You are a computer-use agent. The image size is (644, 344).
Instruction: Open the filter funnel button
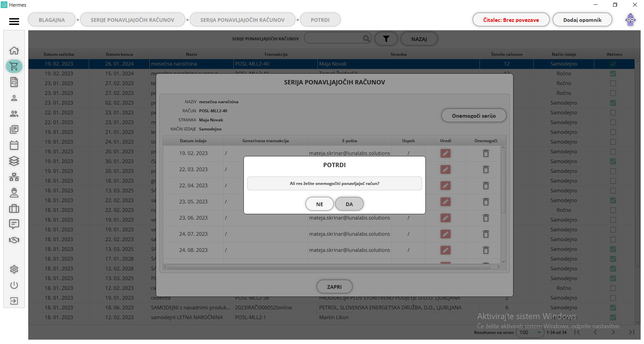click(386, 39)
